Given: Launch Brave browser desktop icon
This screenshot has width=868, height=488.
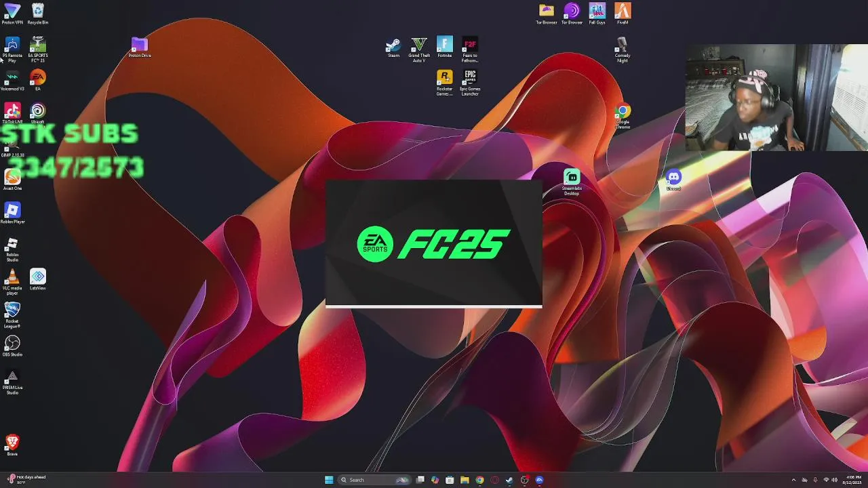Looking at the screenshot, I should tap(12, 445).
